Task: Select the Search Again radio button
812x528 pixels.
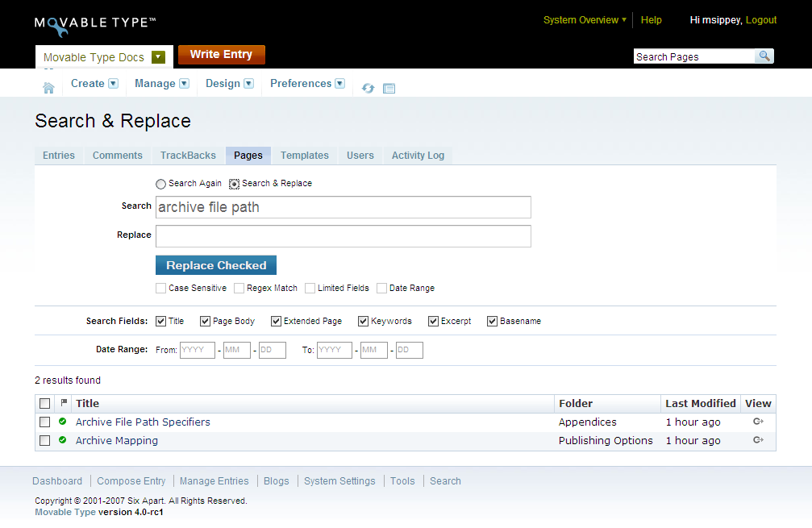Action: click(160, 184)
